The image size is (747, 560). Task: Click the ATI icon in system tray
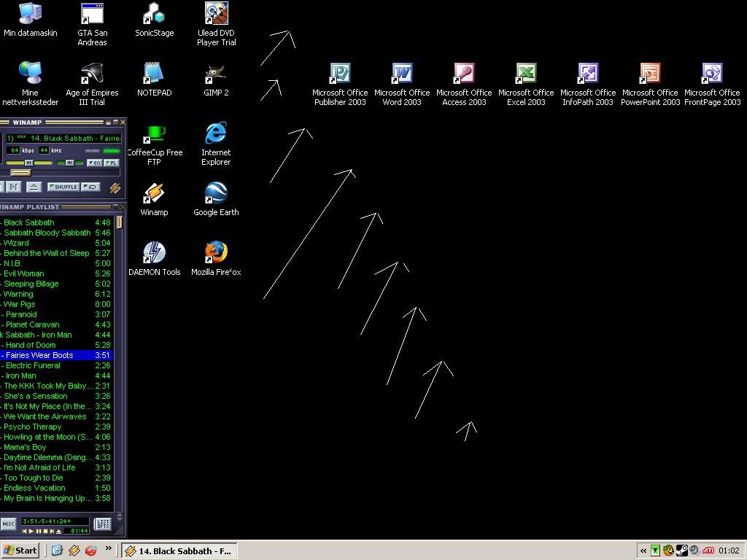click(708, 551)
